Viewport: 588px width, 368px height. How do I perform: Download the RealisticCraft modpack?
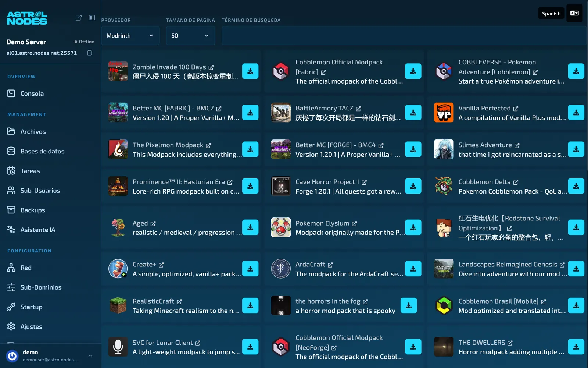pyautogui.click(x=250, y=305)
